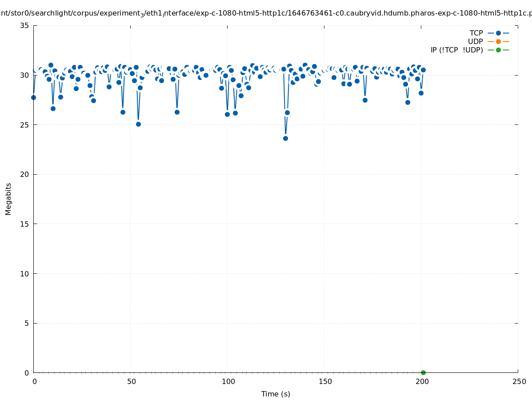Screen dimensions: 532x400
Task: Select the UDP legend label
Action: (475, 41)
